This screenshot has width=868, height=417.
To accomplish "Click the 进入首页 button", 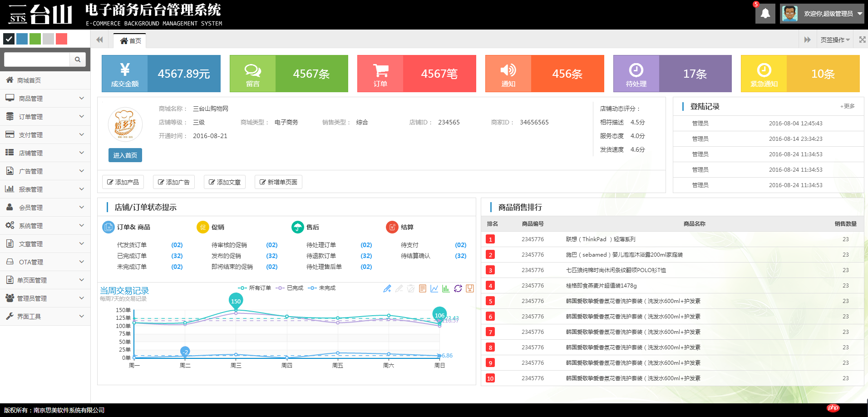I will (125, 155).
